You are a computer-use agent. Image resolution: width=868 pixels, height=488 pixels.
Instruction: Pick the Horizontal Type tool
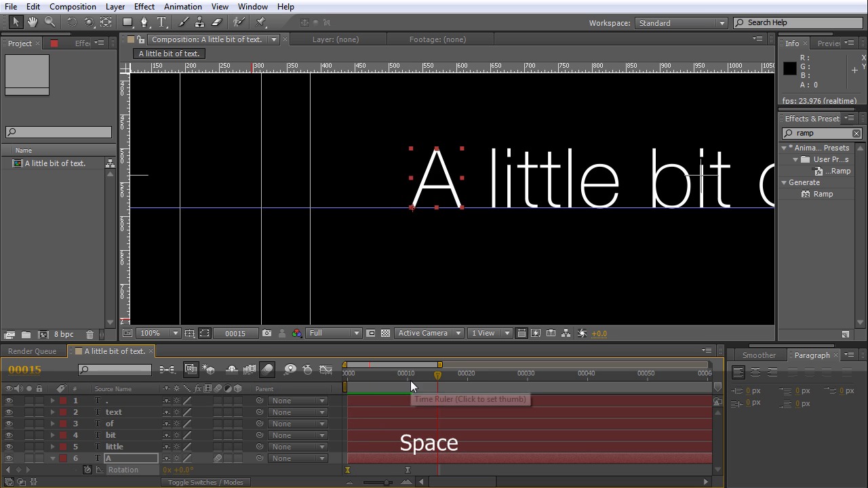coord(161,22)
